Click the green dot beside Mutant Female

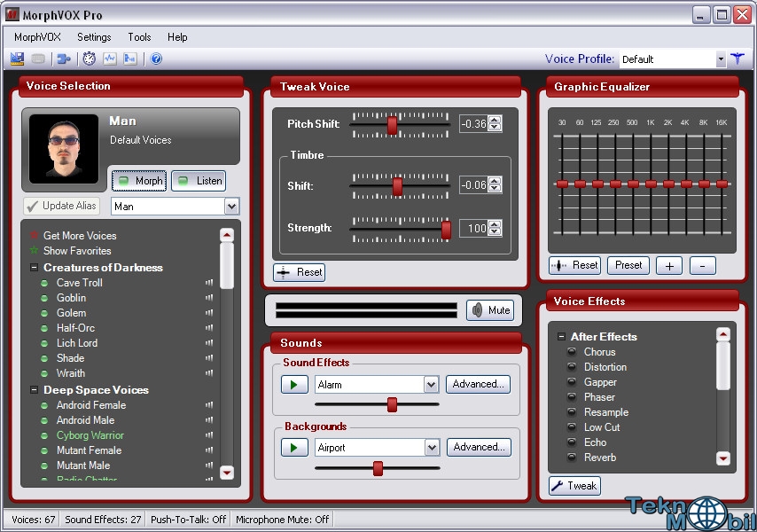pos(44,451)
